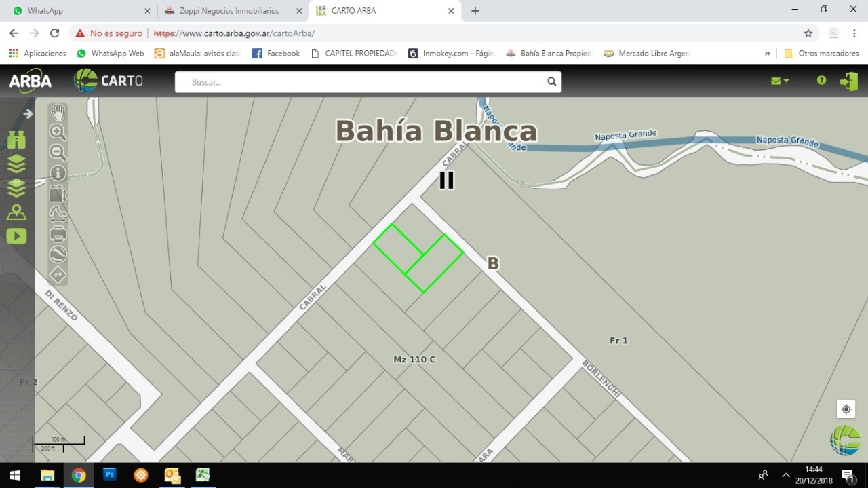This screenshot has width=868, height=488.
Task: Click the globe base map switcher
Action: click(845, 440)
